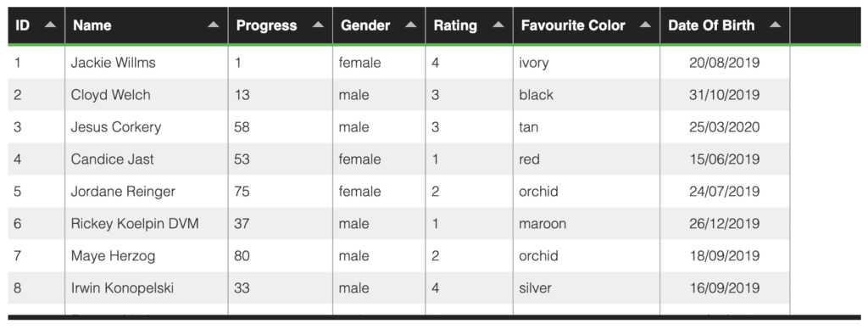Screen dimensions: 868x329
Task: Click the maroon favourite colour cell
Action: (x=587, y=223)
